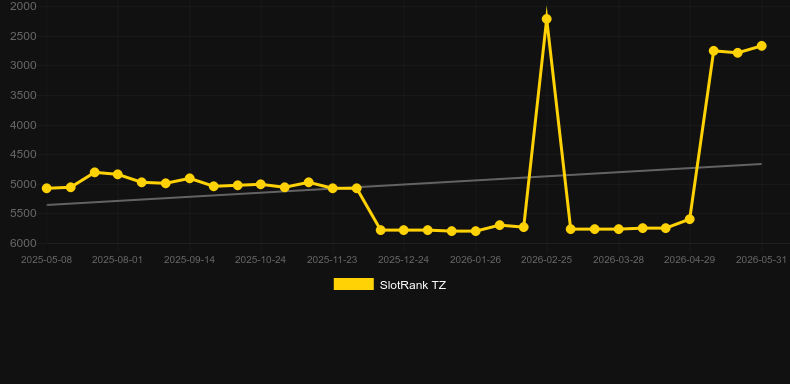Click the 2026-03-28 x-axis label
Viewport: 790px width, 384px height.
(618, 260)
